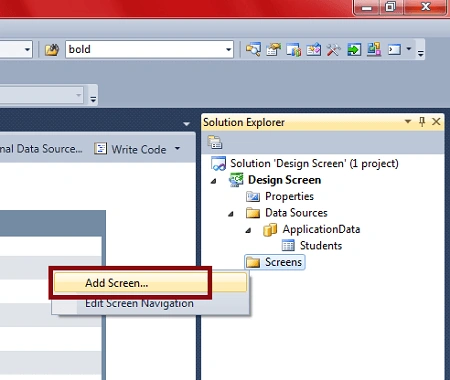Toggle the Solution Explorer auto-hide pin
450x380 pixels.
tap(422, 122)
